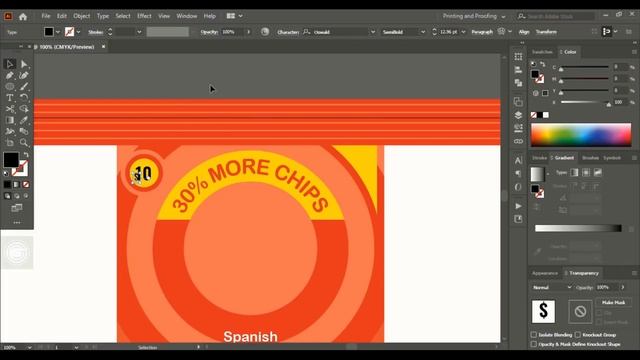This screenshot has width=640, height=360.
Task: Open the Arrange Documents dropdown
Action: [x=234, y=16]
